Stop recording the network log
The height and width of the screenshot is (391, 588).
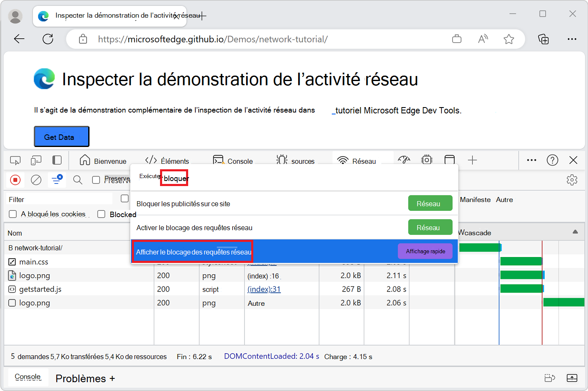[x=16, y=180]
